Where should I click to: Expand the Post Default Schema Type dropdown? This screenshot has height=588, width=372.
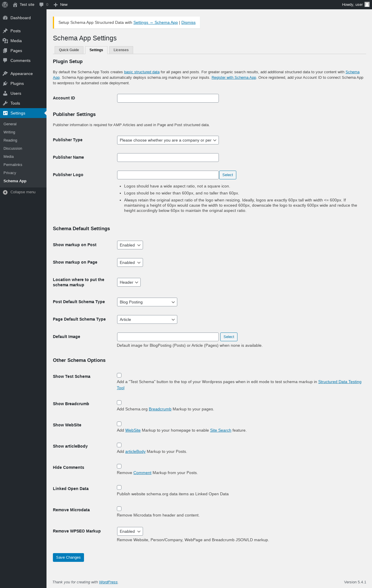click(x=147, y=302)
